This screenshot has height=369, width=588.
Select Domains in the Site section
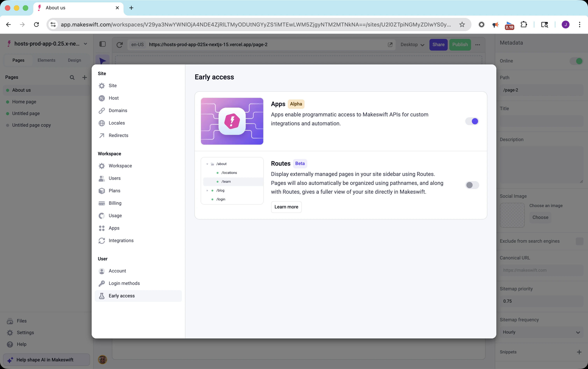(x=118, y=110)
